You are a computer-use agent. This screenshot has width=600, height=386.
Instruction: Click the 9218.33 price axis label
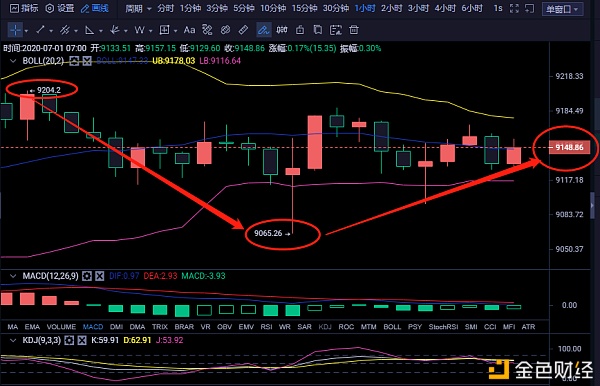click(569, 76)
